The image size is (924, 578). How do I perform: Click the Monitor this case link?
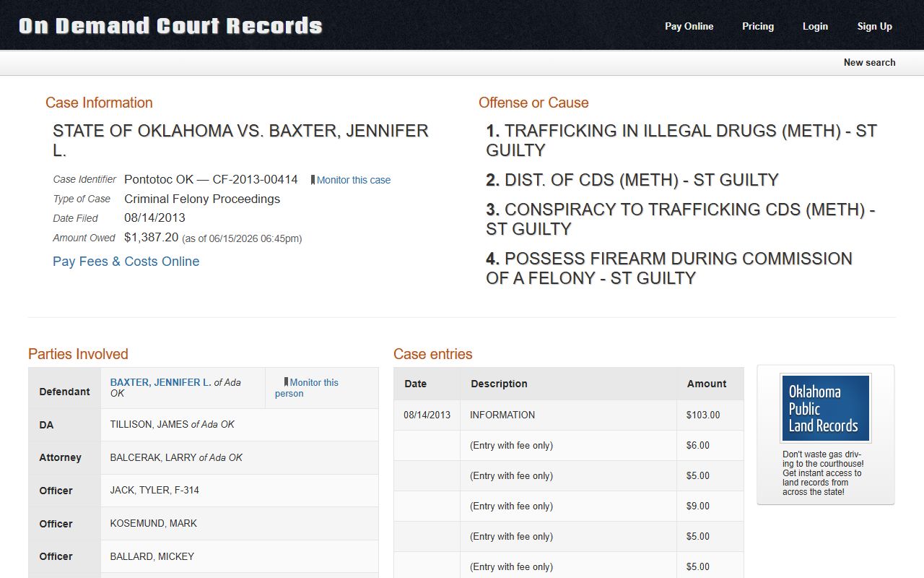[x=354, y=180]
